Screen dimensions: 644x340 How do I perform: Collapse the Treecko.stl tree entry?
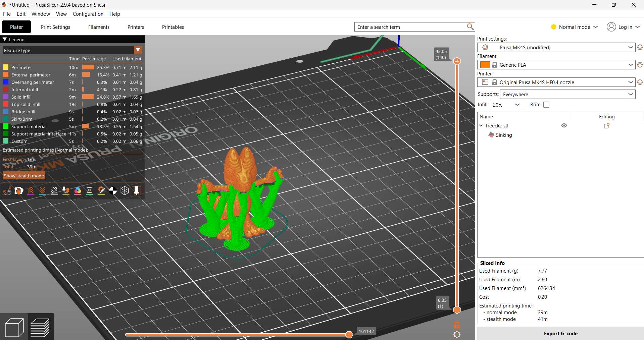click(482, 126)
